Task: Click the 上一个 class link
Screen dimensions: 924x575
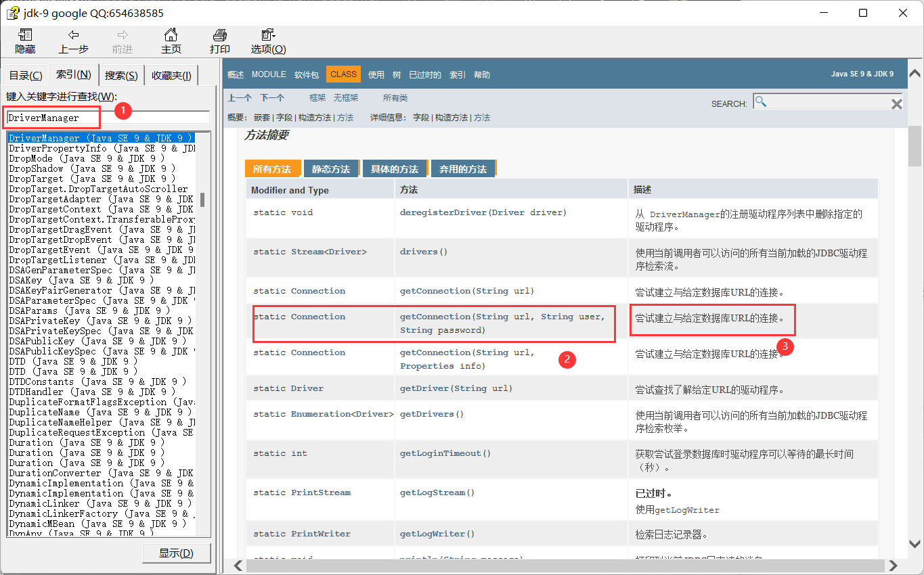Action: coord(240,98)
